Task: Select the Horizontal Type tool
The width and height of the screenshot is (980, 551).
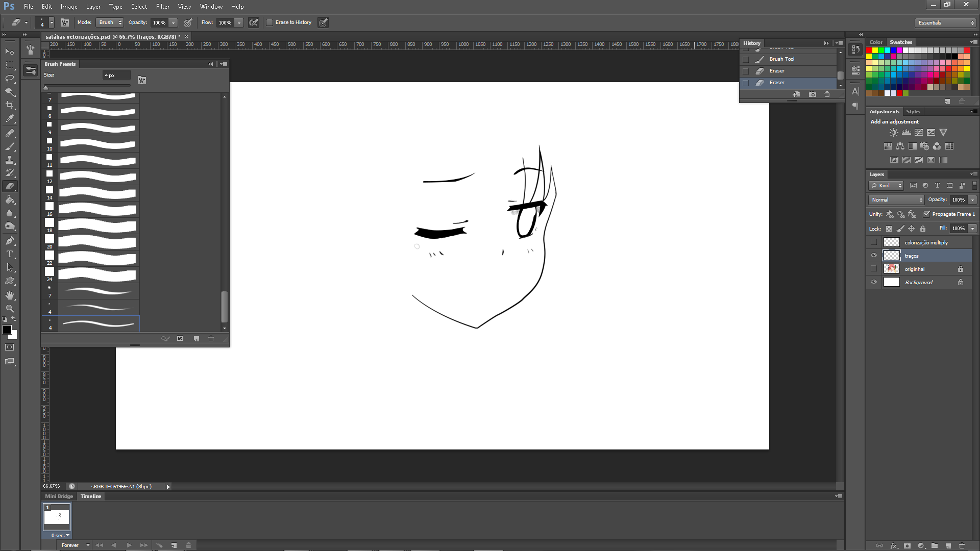Action: coord(10,254)
